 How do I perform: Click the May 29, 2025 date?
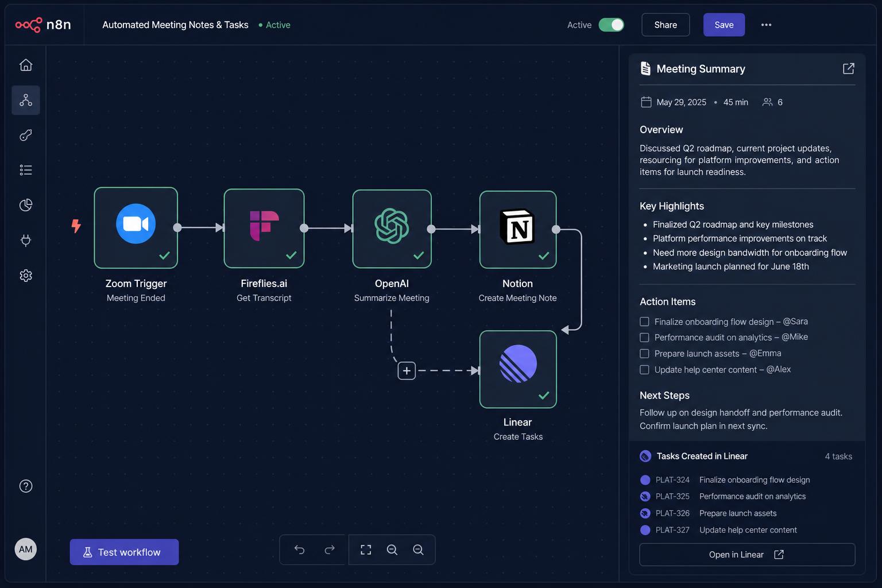pos(681,102)
